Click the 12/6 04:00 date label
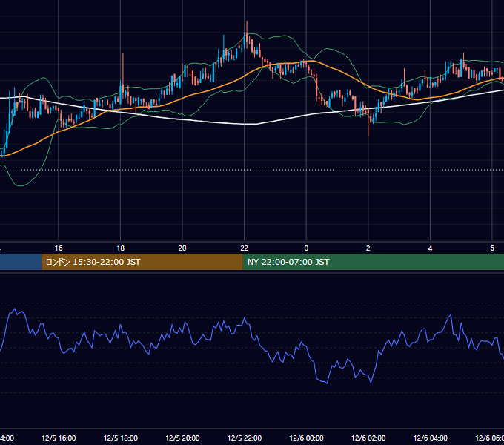The image size is (504, 445). [x=430, y=438]
